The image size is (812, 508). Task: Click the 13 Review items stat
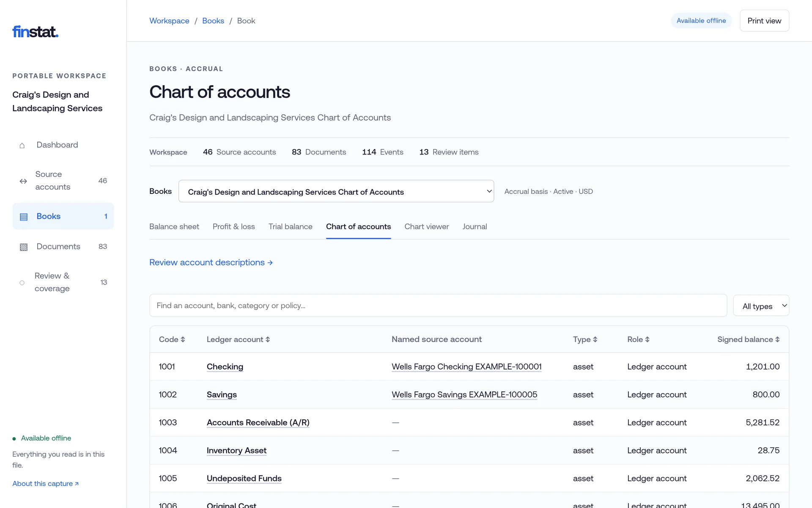(x=449, y=152)
